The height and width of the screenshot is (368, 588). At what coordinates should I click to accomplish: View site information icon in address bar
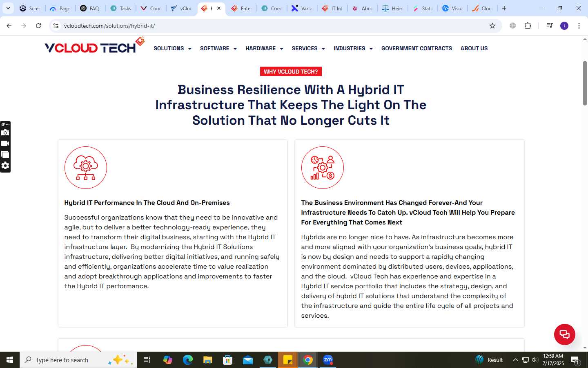56,26
